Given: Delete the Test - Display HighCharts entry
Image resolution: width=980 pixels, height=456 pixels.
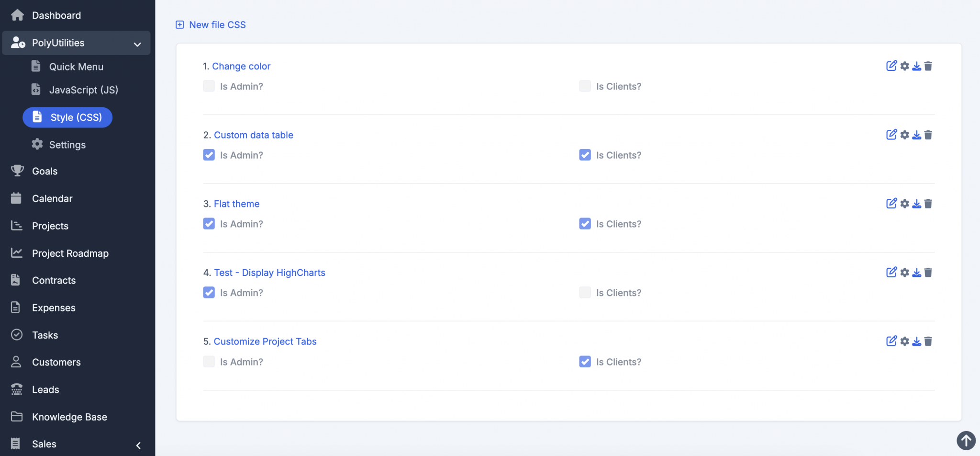Looking at the screenshot, I should pyautogui.click(x=928, y=273).
